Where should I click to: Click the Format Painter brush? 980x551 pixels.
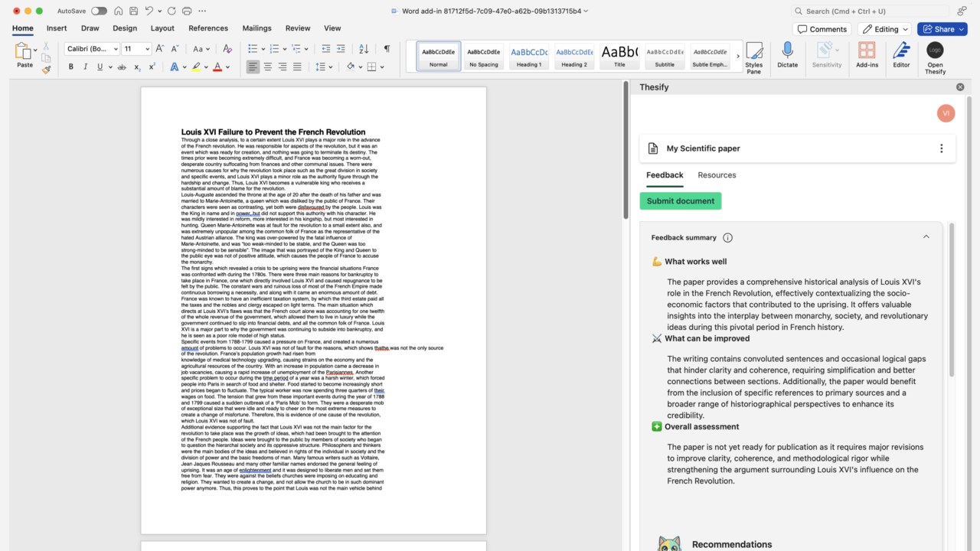(x=46, y=69)
